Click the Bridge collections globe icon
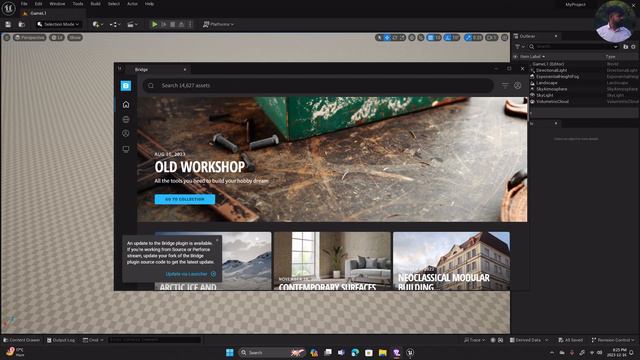Screen dimensions: 640x360 (x=126, y=119)
